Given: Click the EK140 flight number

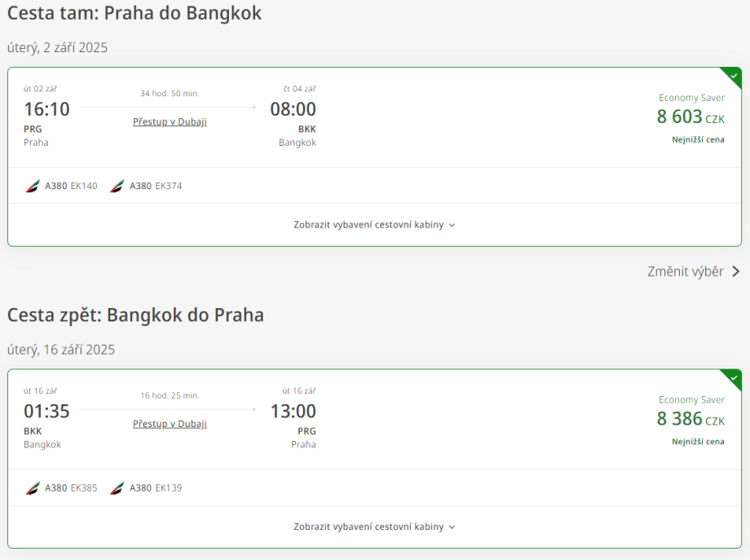Looking at the screenshot, I should pos(84,186).
